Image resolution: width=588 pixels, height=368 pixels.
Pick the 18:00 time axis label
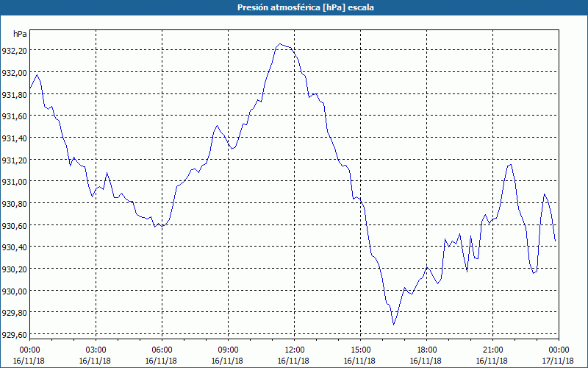pyautogui.click(x=426, y=350)
